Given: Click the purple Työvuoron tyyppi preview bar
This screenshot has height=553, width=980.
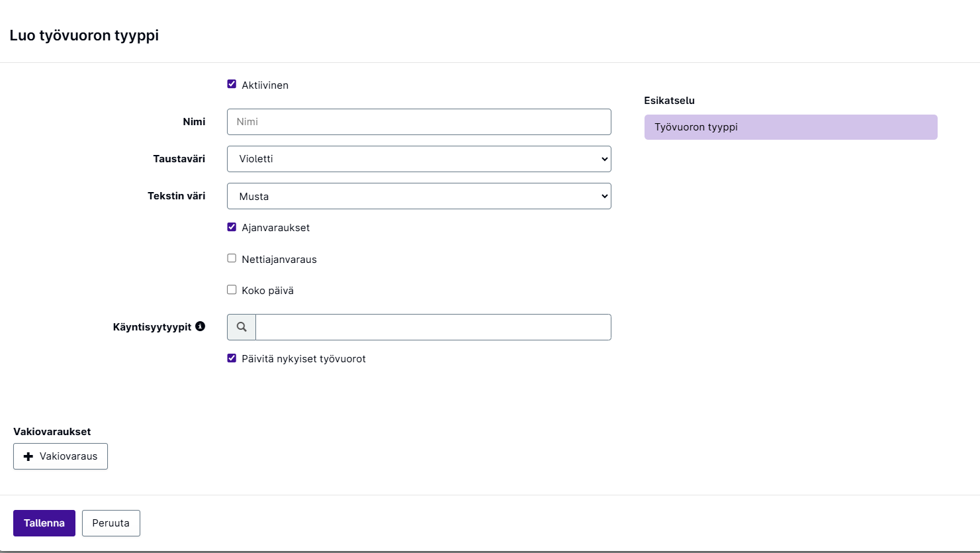Looking at the screenshot, I should point(791,127).
